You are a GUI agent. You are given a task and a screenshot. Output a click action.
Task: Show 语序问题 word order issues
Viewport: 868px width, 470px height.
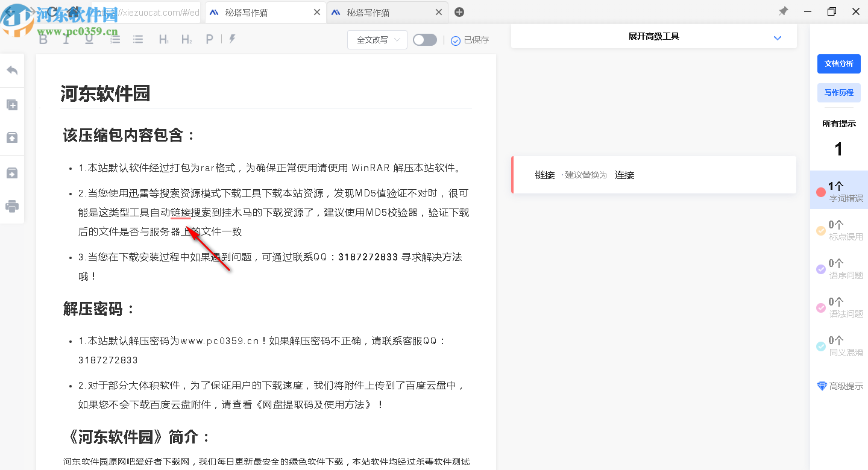(840, 268)
